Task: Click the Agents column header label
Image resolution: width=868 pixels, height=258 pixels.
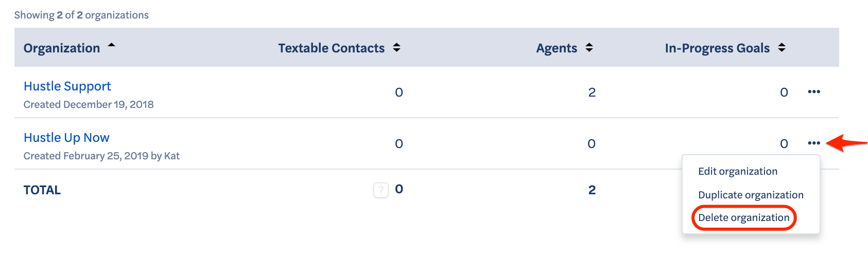Action: point(557,48)
